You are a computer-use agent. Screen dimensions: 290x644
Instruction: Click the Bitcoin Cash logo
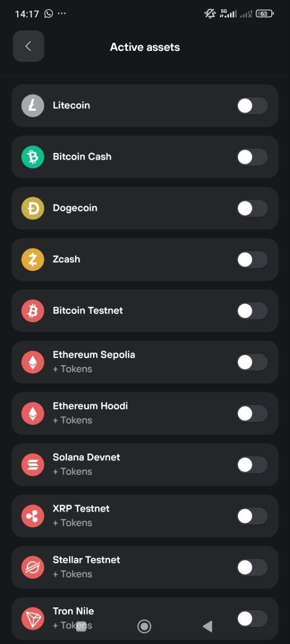click(x=32, y=156)
